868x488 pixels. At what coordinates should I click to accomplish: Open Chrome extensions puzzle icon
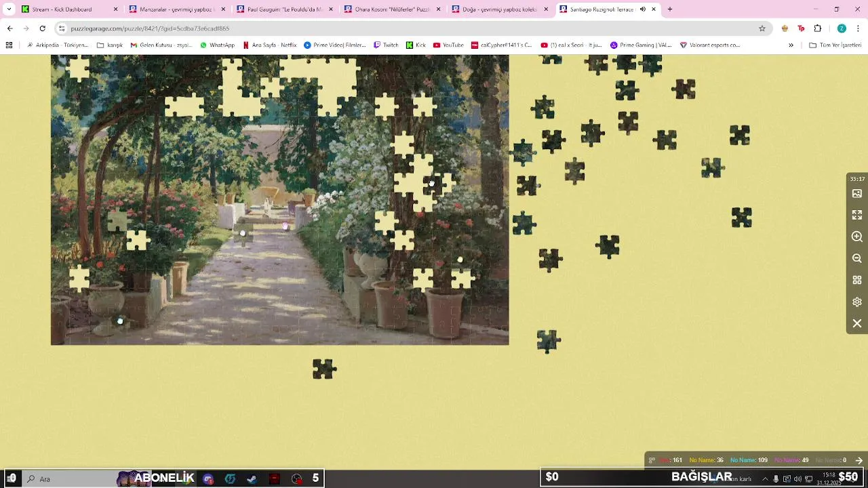click(817, 28)
